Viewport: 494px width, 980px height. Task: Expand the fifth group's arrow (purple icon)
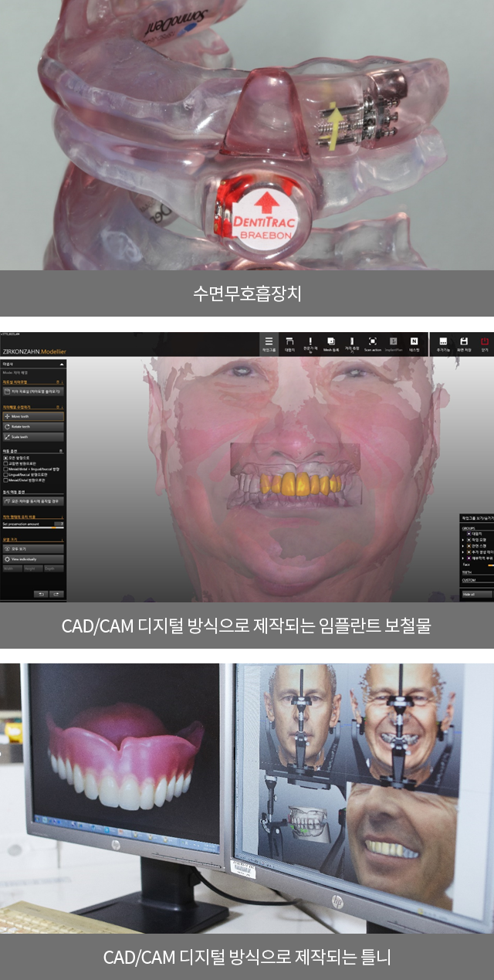point(463,558)
